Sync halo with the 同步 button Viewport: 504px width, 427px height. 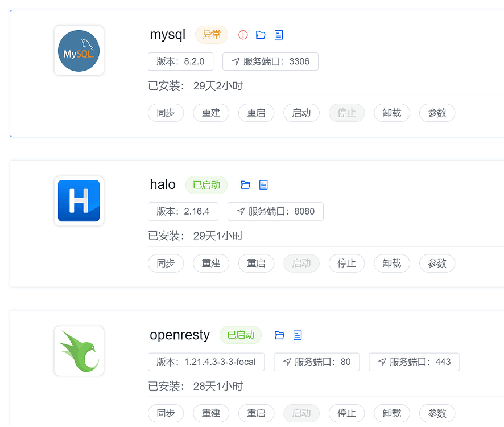pos(166,263)
